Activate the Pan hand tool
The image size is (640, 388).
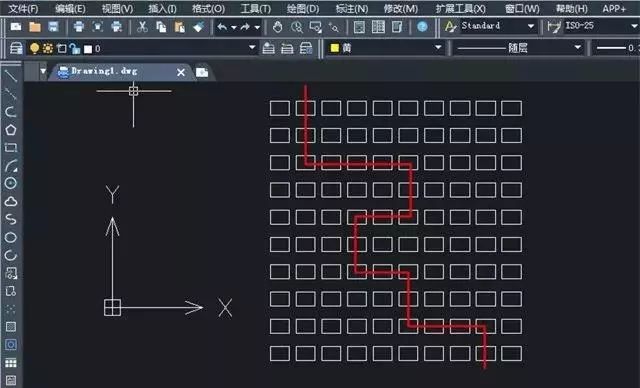(x=278, y=27)
